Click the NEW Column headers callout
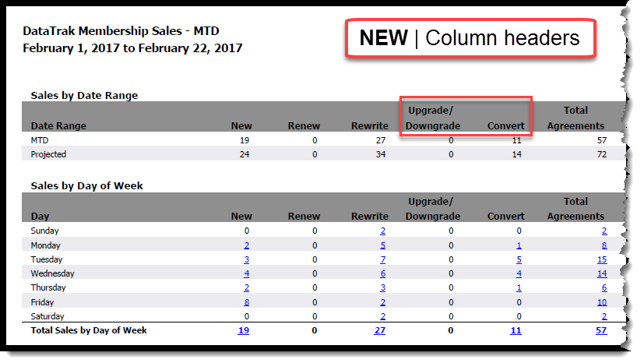The height and width of the screenshot is (363, 644). click(470, 37)
